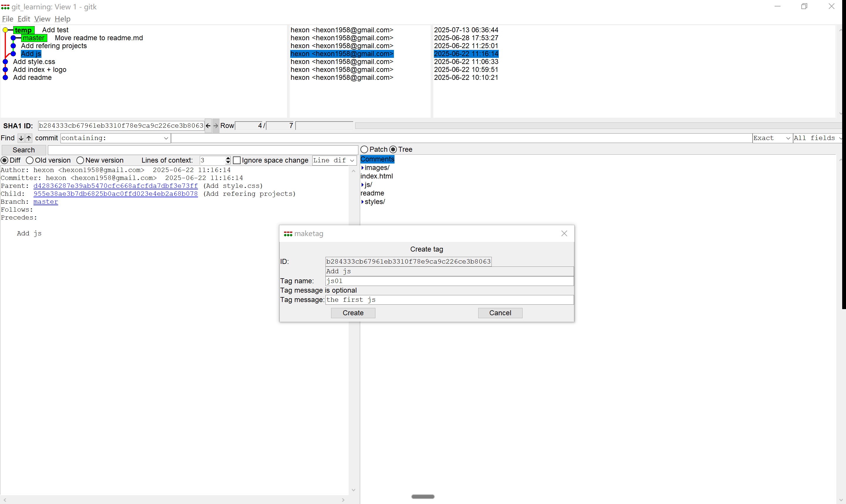Screen dimensions: 846x504
Task: Open the containing: search type dropdown
Action: pyautogui.click(x=166, y=138)
